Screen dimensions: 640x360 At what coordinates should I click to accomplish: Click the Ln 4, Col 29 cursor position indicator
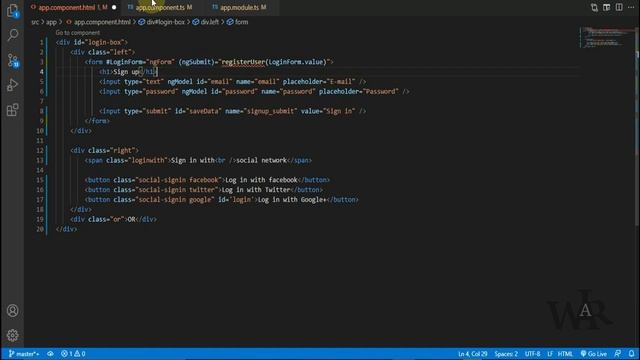coord(473,354)
